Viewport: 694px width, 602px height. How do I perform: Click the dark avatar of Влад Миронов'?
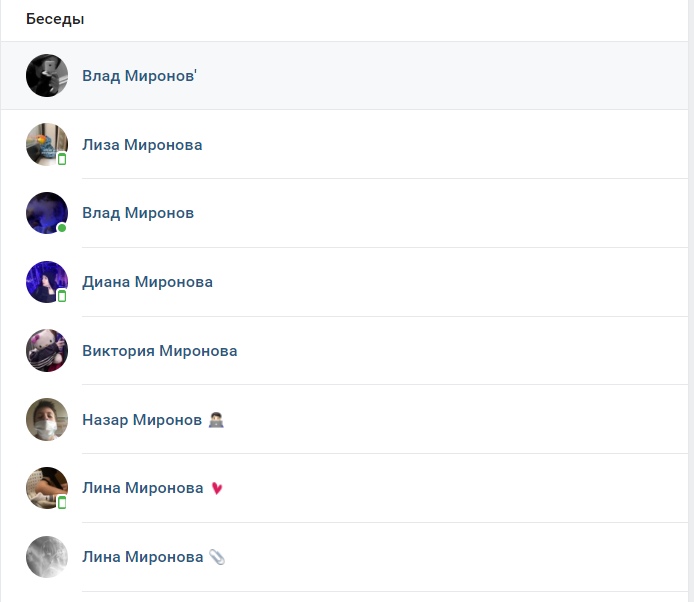tap(47, 76)
